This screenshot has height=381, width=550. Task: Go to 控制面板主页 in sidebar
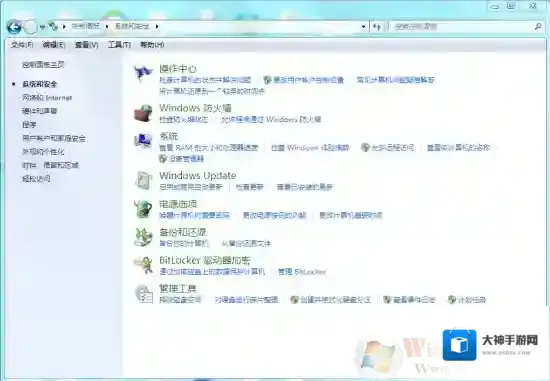pyautogui.click(x=43, y=65)
